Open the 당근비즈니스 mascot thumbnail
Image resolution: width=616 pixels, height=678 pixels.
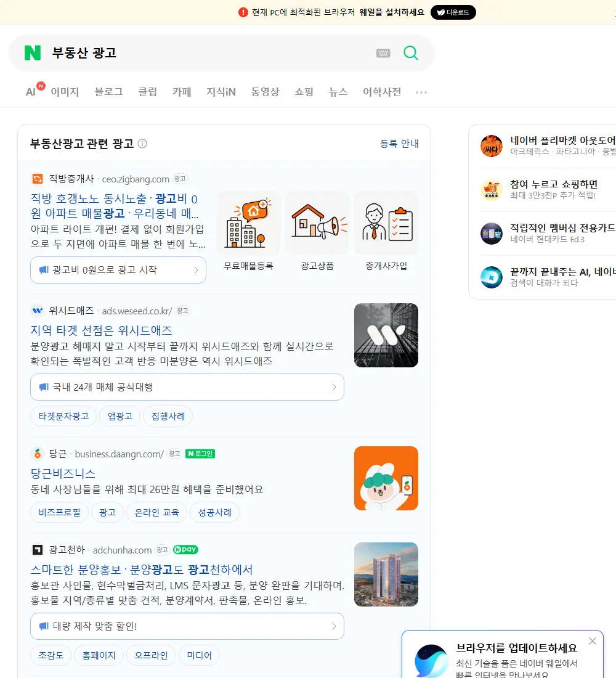coord(386,478)
